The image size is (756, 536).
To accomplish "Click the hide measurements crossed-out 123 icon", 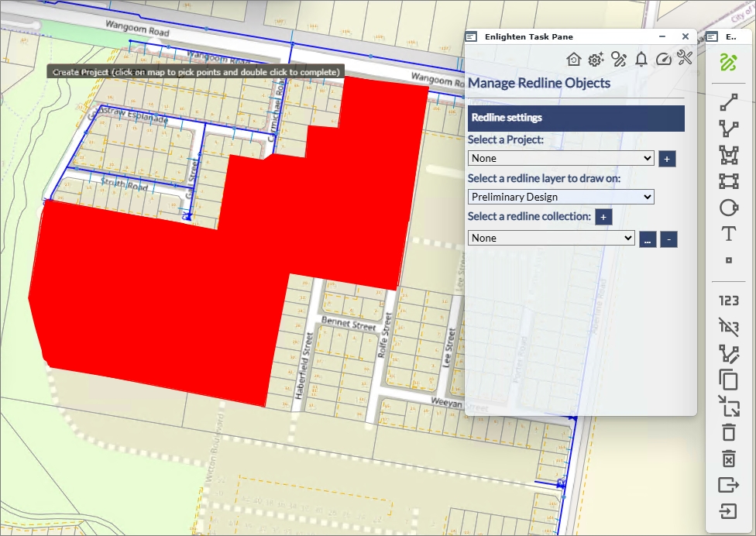I will 728,327.
